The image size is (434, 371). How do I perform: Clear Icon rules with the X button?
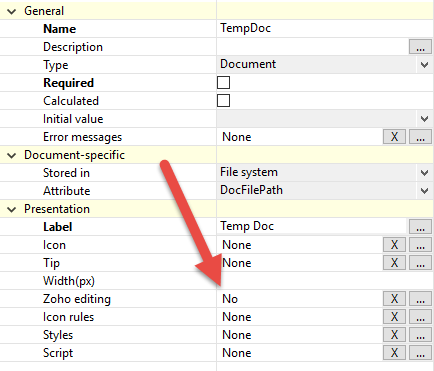[394, 317]
